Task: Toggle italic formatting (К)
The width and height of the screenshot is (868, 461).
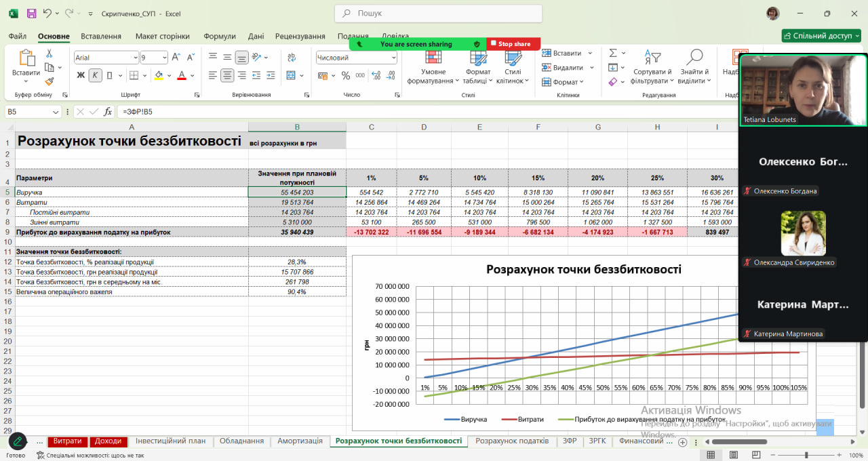Action: [95, 76]
